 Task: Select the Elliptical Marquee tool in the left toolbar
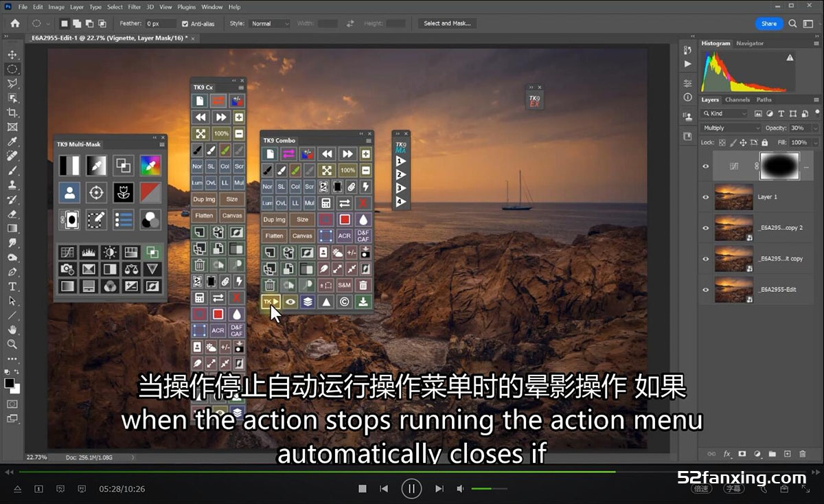tap(12, 69)
